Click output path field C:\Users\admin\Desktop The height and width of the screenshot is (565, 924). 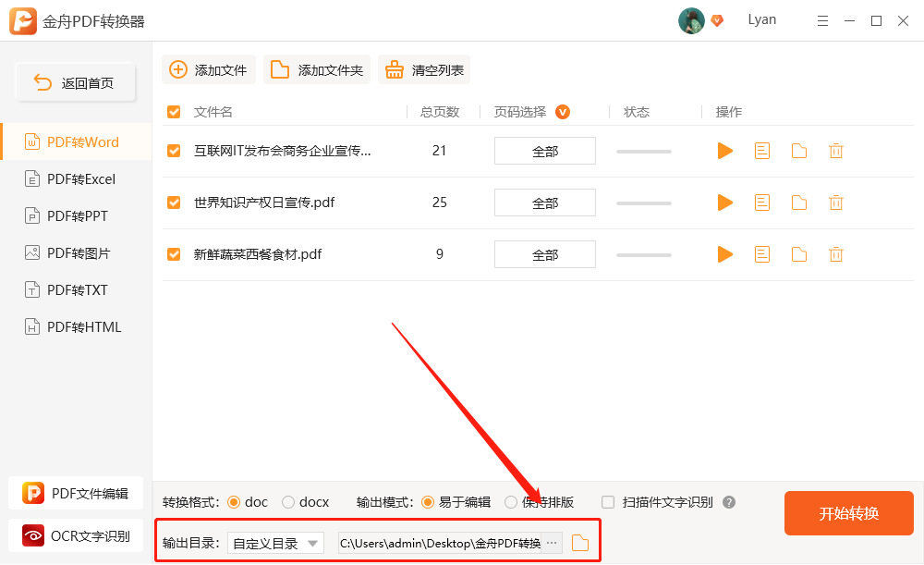[x=440, y=543]
